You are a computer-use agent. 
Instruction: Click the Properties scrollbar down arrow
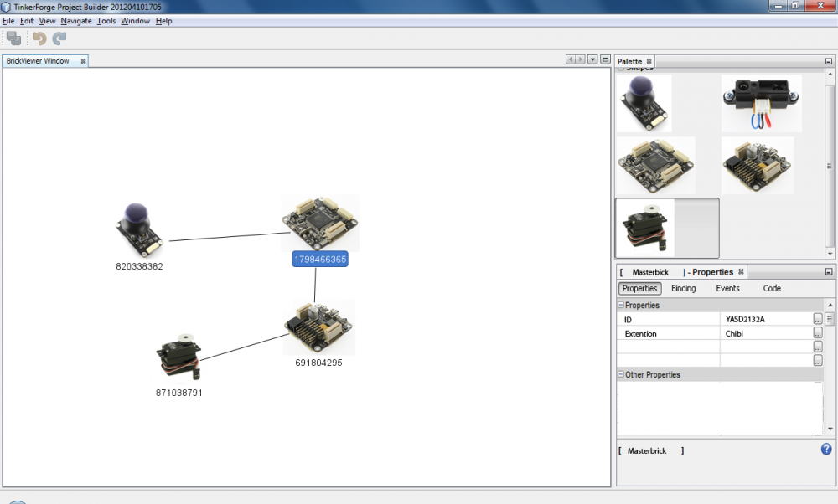[x=830, y=429]
